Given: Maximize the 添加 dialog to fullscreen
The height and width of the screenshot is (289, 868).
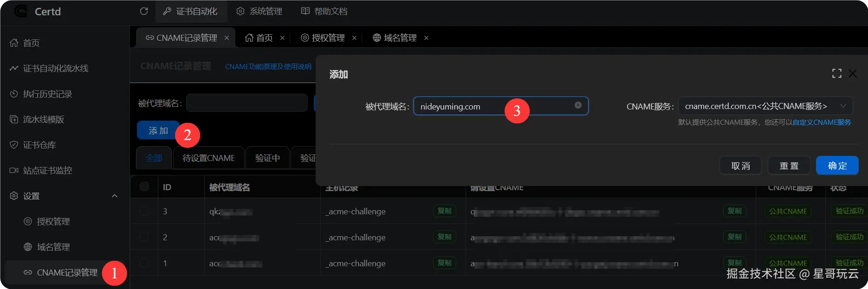Looking at the screenshot, I should point(837,73).
